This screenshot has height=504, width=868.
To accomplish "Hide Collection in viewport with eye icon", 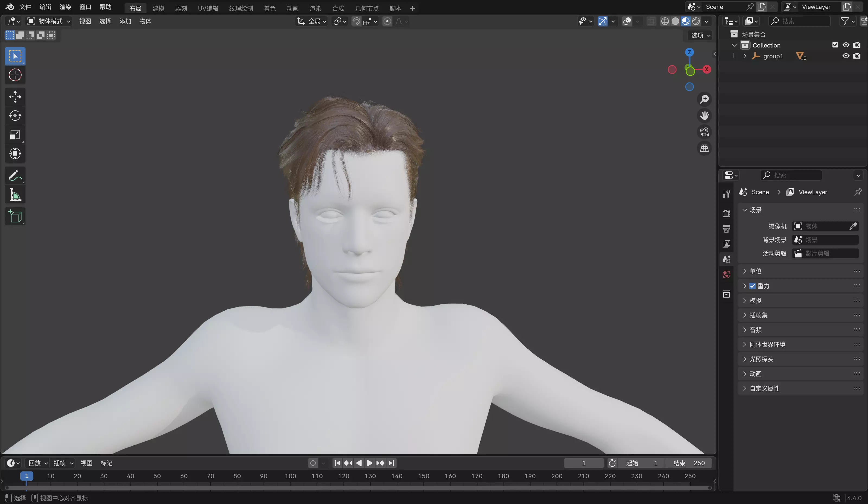I will (846, 45).
